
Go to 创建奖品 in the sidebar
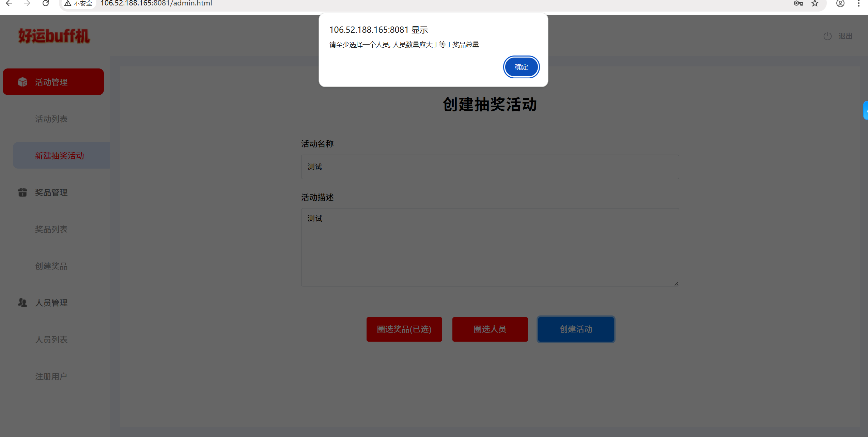tap(51, 266)
